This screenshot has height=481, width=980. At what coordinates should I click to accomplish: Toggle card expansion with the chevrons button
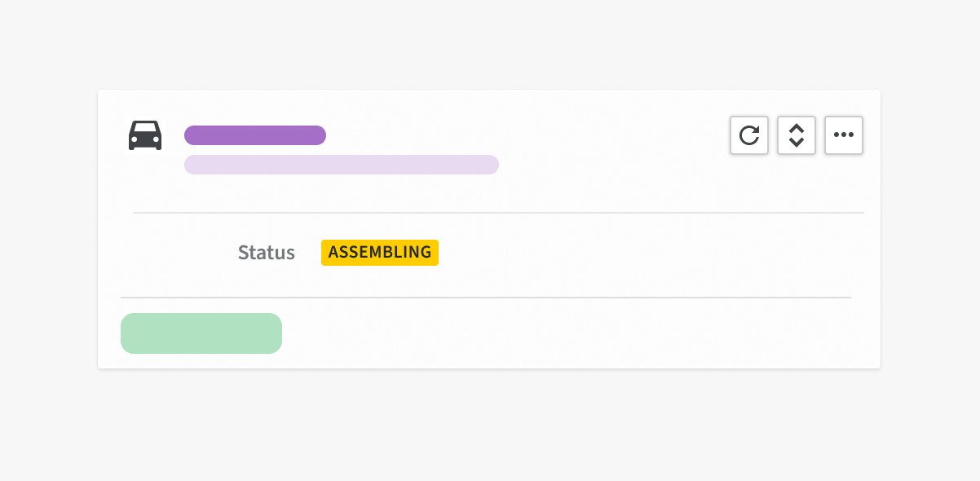tap(797, 135)
